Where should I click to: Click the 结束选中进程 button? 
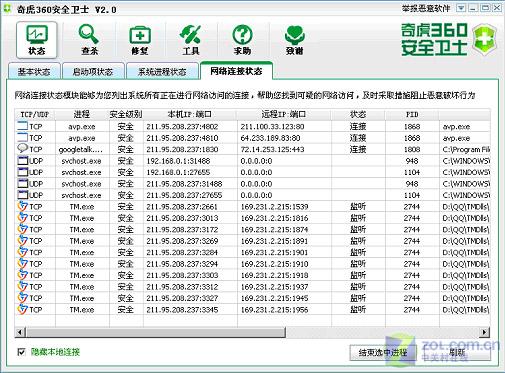tap(383, 352)
